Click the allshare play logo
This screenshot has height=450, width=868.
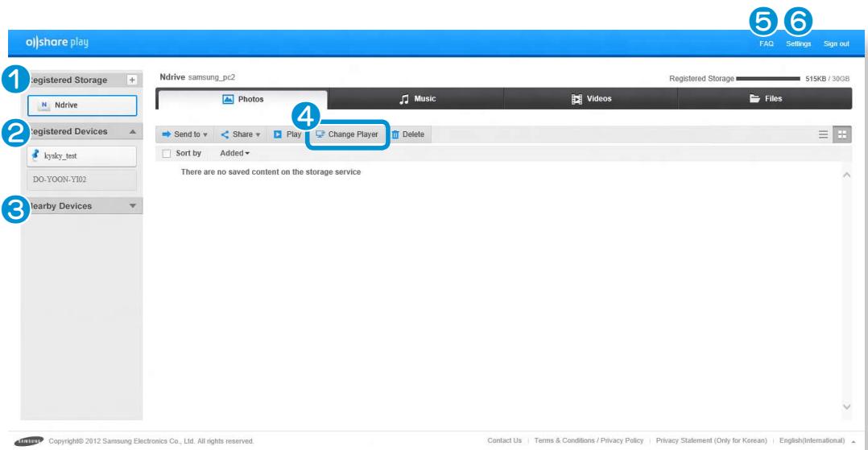(57, 42)
